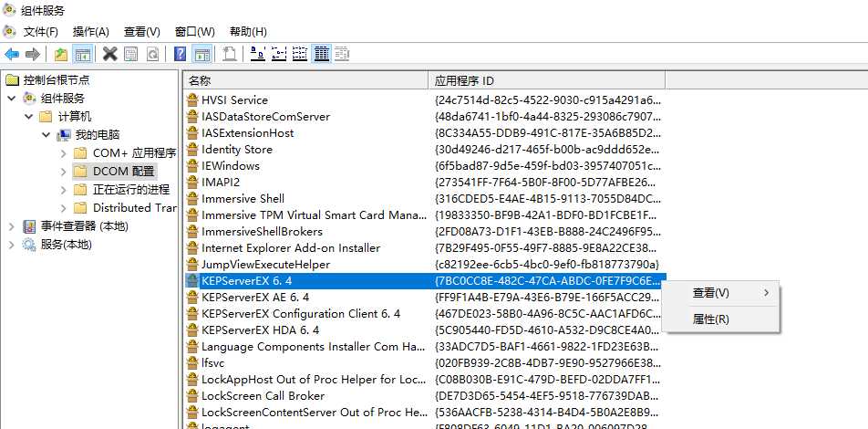Select LockScreenContentServer Out of Proc entry
This screenshot has width=868, height=429.
(x=314, y=413)
